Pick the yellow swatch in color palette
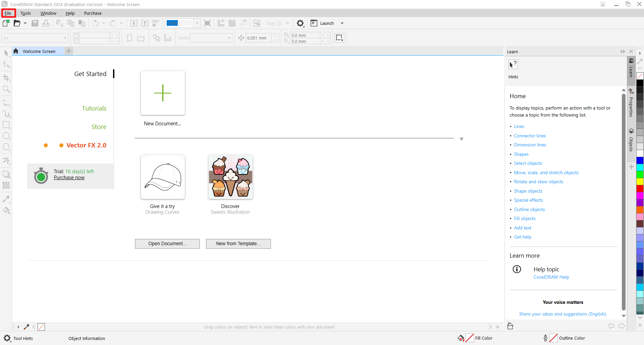The width and height of the screenshot is (644, 345). coord(640,182)
